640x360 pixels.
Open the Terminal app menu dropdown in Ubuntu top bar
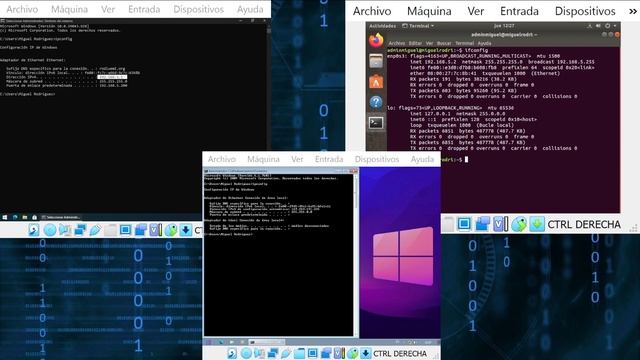pos(418,26)
